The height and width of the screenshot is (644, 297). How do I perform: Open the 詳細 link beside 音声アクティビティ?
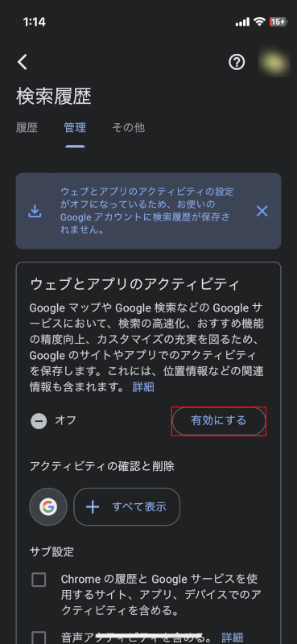point(233,638)
